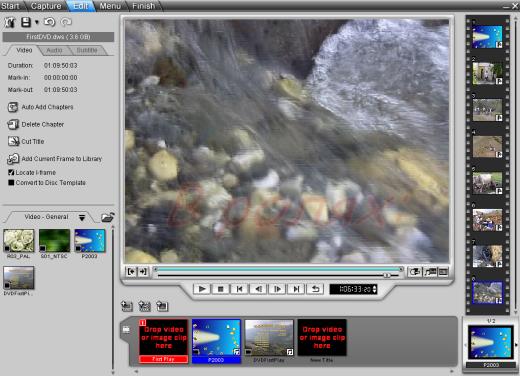Click the rightmost icon beside the scrubber
520x376 pixels.
click(443, 272)
